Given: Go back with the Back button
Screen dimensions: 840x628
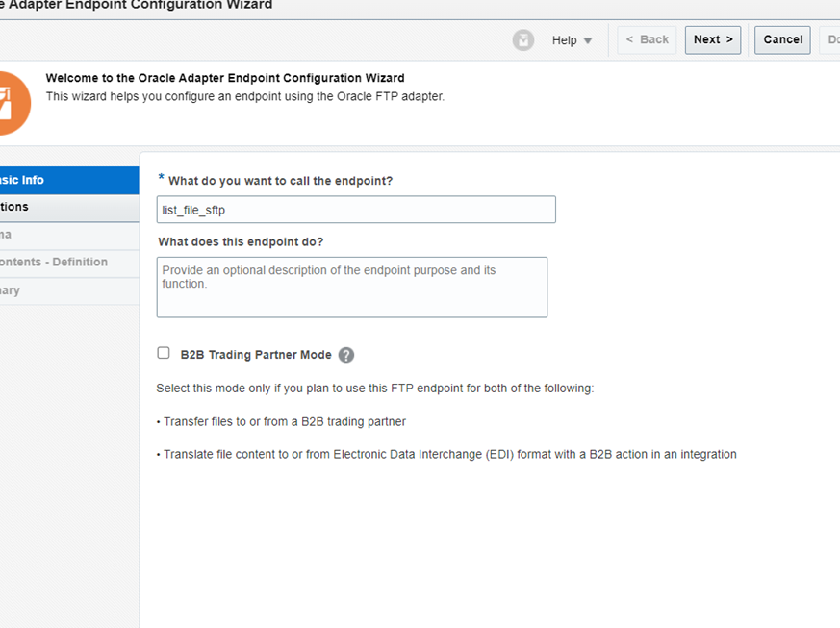Looking at the screenshot, I should (x=647, y=40).
